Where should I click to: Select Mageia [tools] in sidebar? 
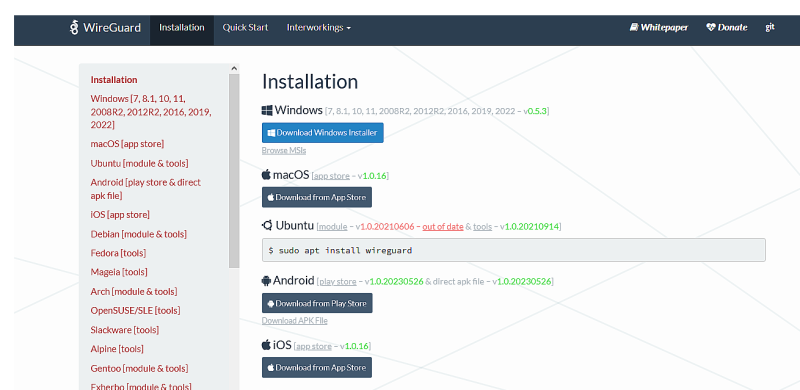click(119, 272)
